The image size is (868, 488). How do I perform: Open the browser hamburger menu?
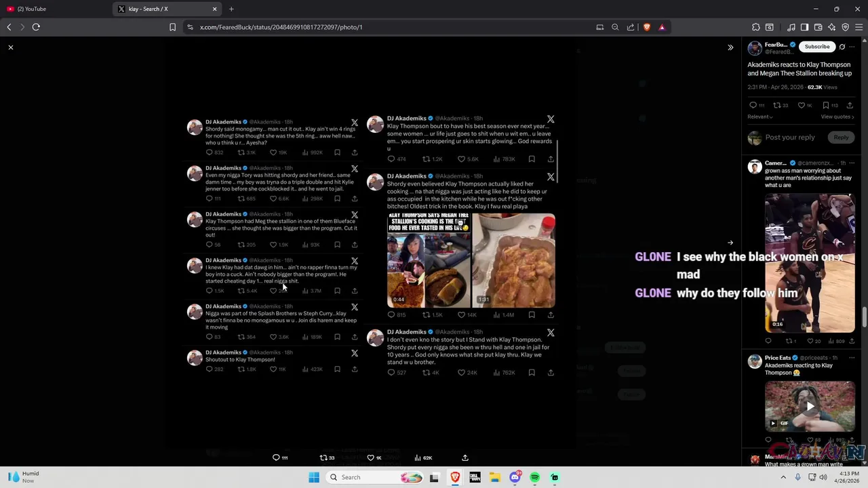(x=859, y=27)
